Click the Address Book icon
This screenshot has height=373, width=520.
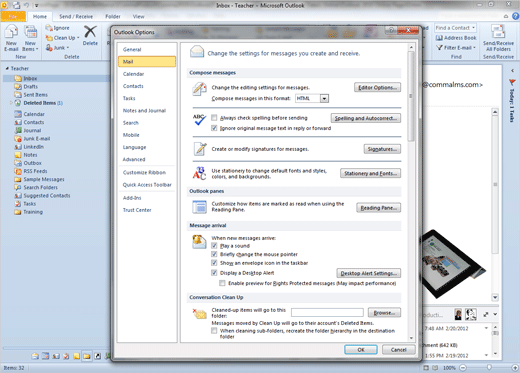click(x=439, y=38)
